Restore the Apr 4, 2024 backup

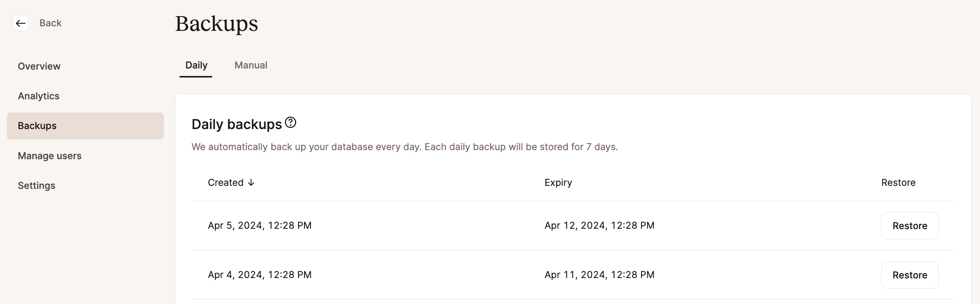click(910, 275)
